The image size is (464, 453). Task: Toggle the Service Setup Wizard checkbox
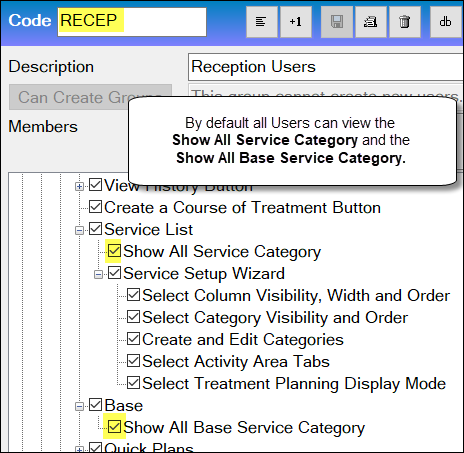114,273
